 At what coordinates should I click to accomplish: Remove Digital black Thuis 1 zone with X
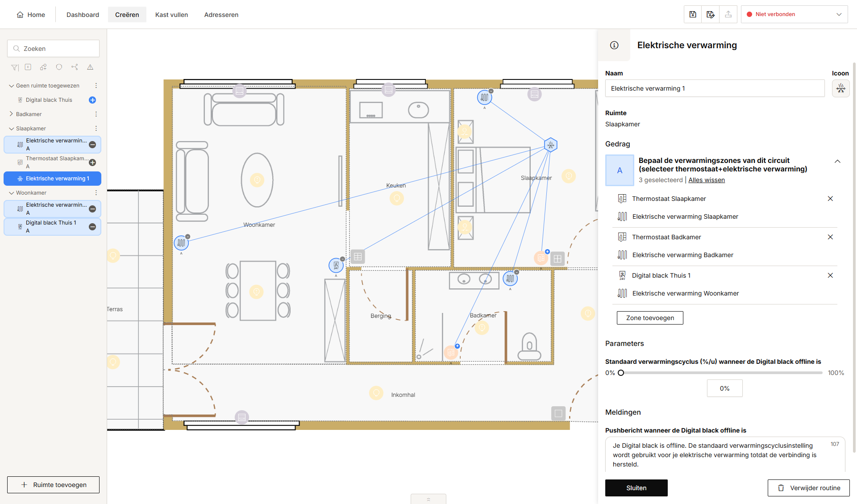830,275
